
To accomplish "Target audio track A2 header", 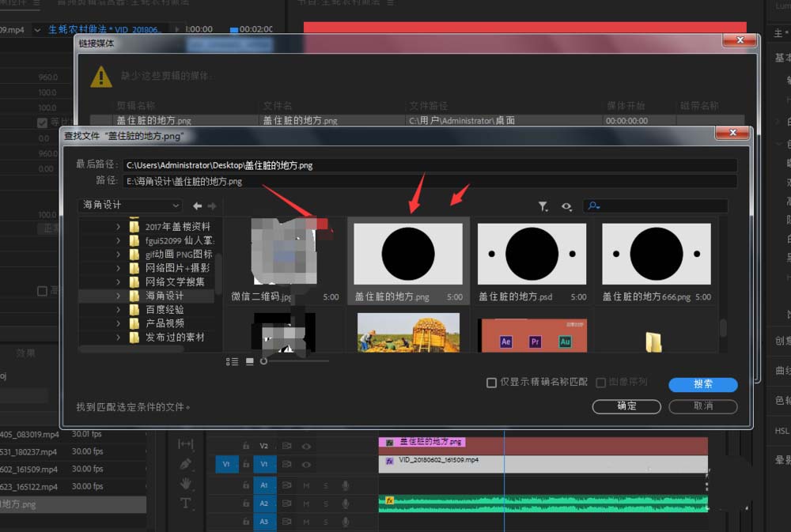I will [x=264, y=504].
